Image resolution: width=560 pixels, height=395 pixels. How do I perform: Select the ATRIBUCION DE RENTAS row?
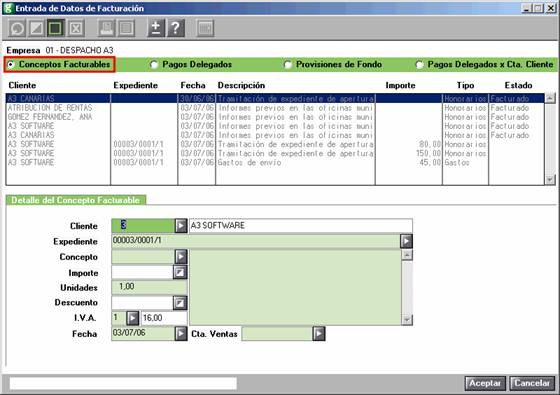tap(275, 108)
